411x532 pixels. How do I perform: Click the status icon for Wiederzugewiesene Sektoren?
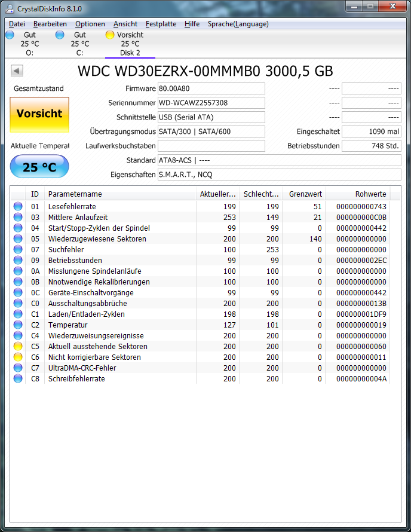pyautogui.click(x=18, y=239)
